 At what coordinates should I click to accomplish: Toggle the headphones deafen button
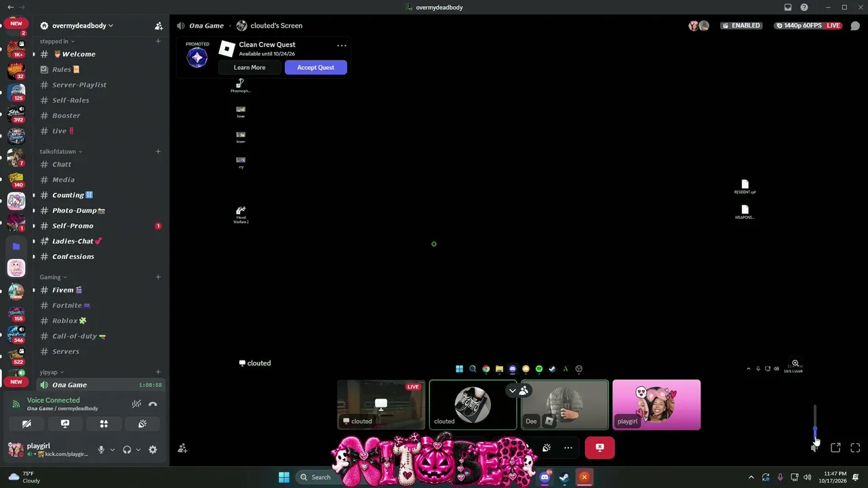coord(127,449)
